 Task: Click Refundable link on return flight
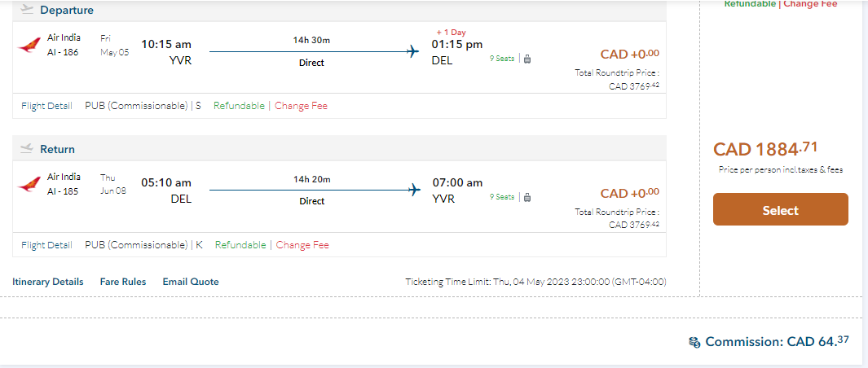240,244
